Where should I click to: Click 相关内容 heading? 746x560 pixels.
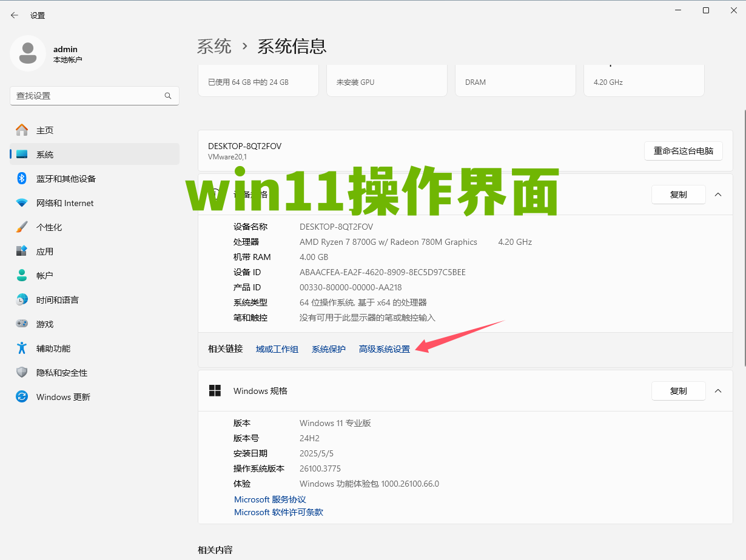coord(215,550)
